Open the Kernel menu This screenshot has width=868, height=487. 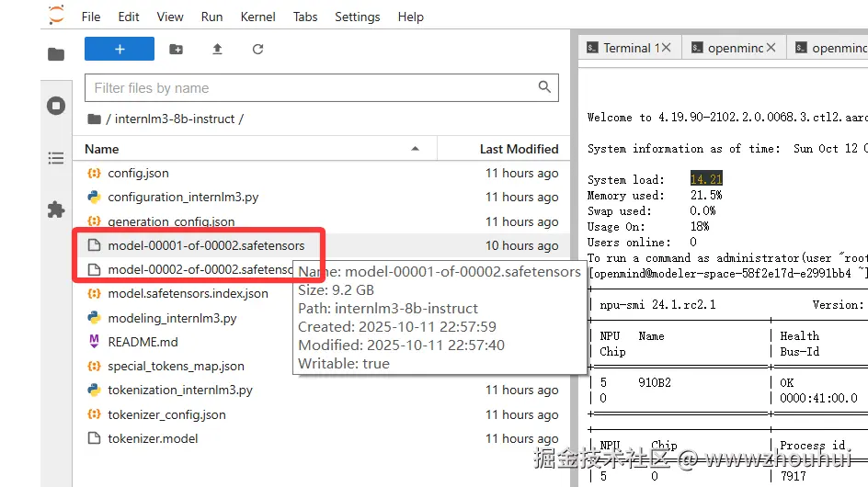(258, 17)
